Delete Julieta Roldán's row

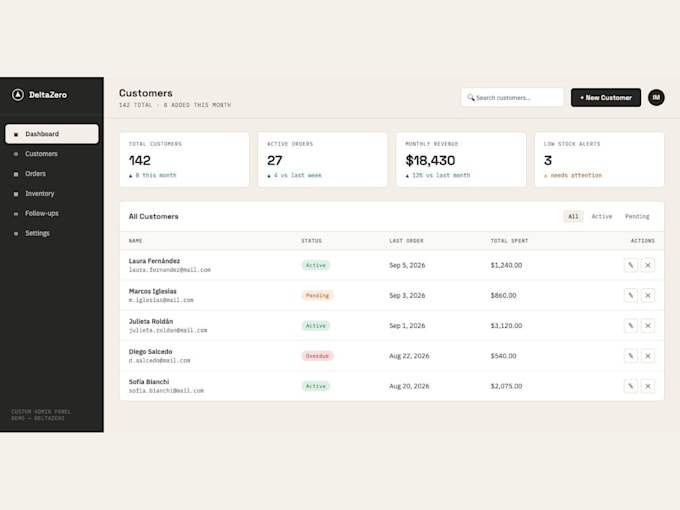coord(648,326)
